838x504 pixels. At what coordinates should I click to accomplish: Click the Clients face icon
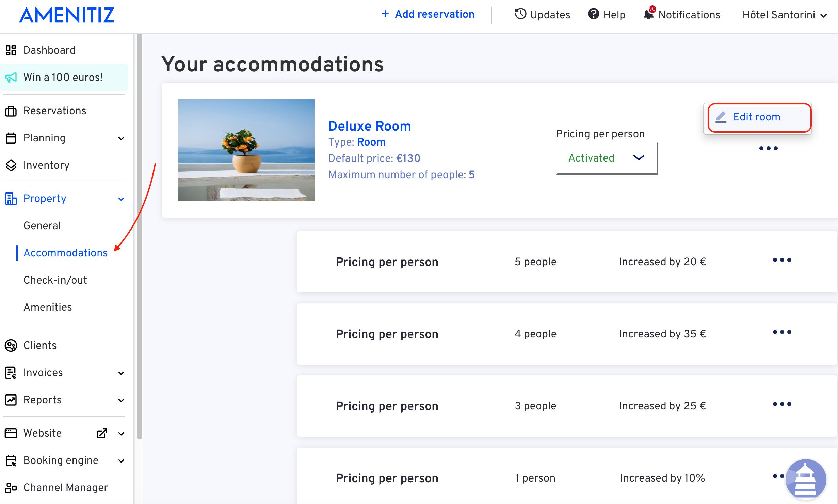11,346
